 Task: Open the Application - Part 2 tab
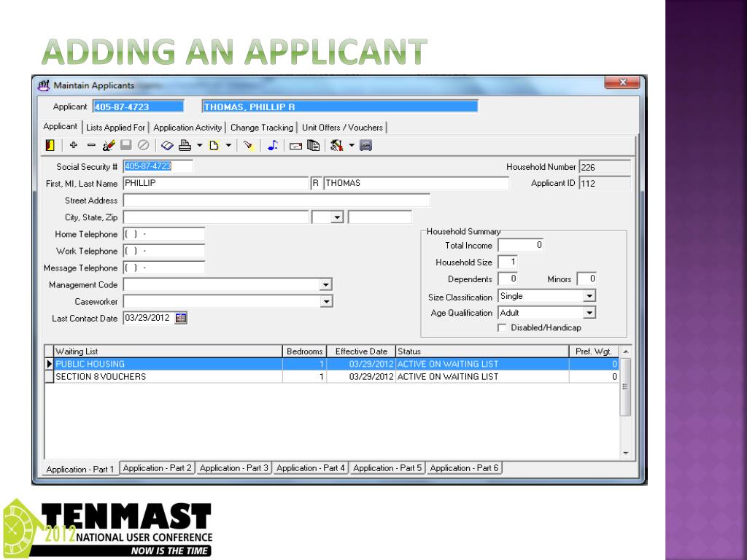tap(158, 468)
